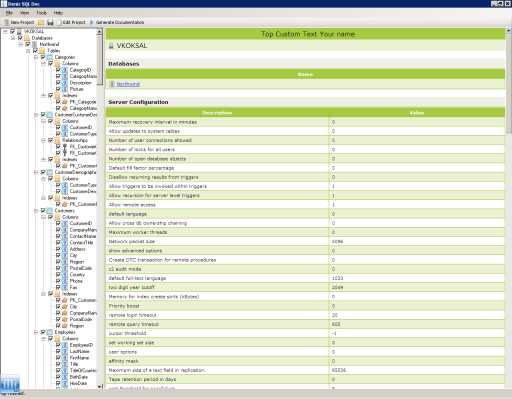Image resolution: width=512 pixels, height=399 pixels.
Task: Click the tree panel scroll up arrow
Action: 99,32
